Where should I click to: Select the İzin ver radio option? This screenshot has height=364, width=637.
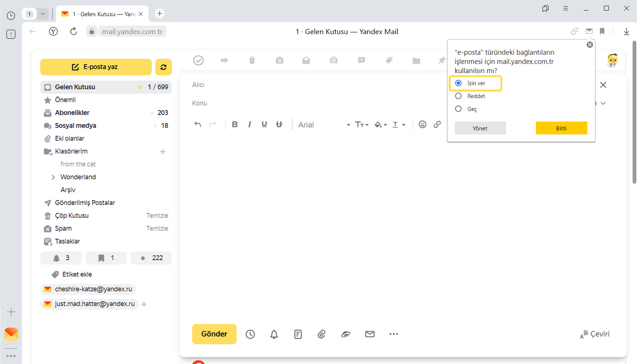459,83
